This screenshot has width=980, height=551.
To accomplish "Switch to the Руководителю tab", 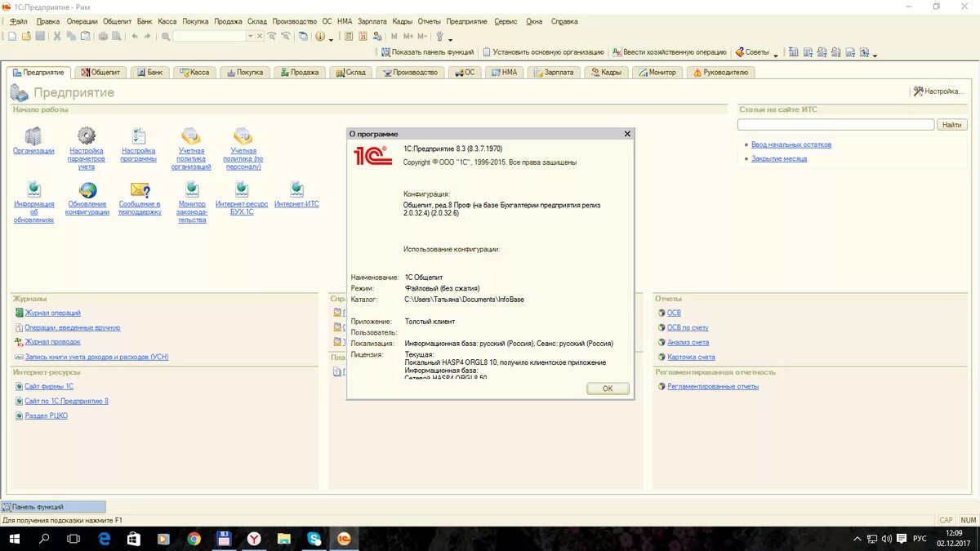I will (720, 73).
